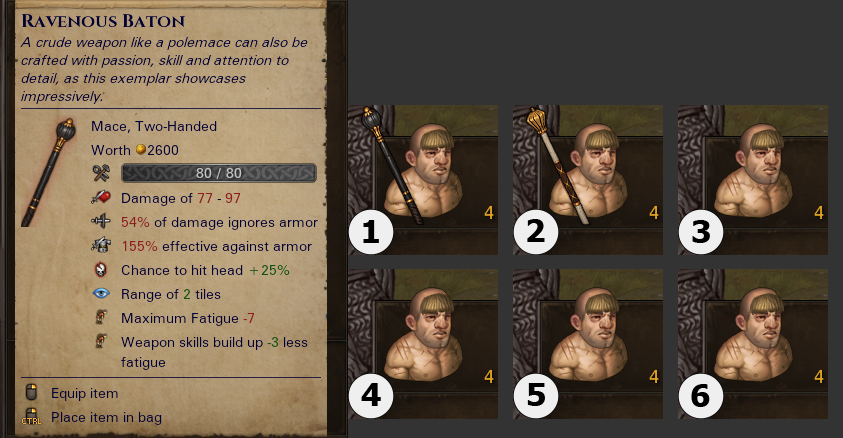Select character portrait numbered 3
The height and width of the screenshot is (438, 843).
click(753, 180)
